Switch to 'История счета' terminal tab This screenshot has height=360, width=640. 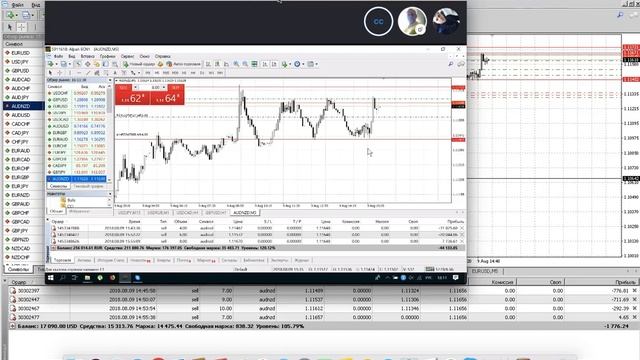pyautogui.click(x=111, y=260)
